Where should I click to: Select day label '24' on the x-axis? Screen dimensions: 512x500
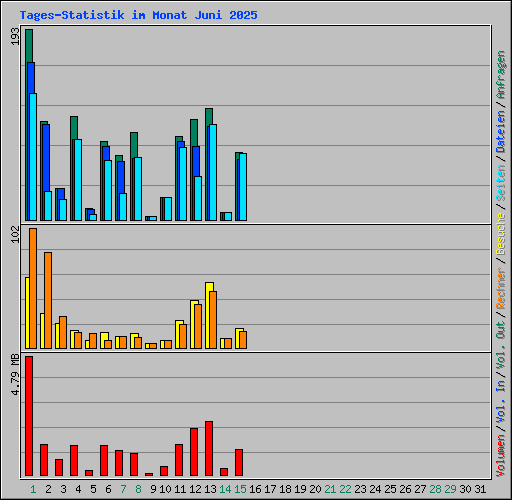(x=375, y=489)
